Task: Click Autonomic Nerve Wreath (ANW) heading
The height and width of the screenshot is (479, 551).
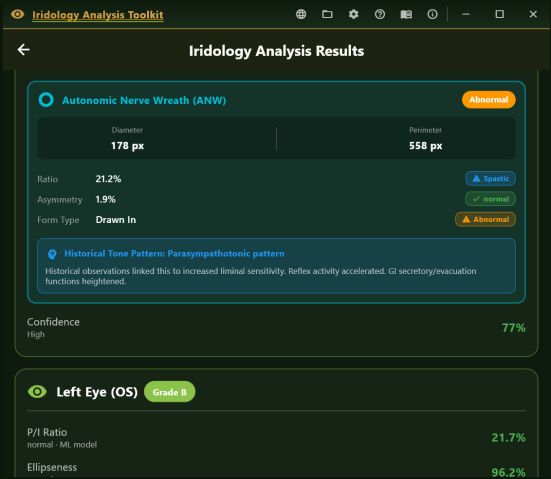Action: (144, 101)
